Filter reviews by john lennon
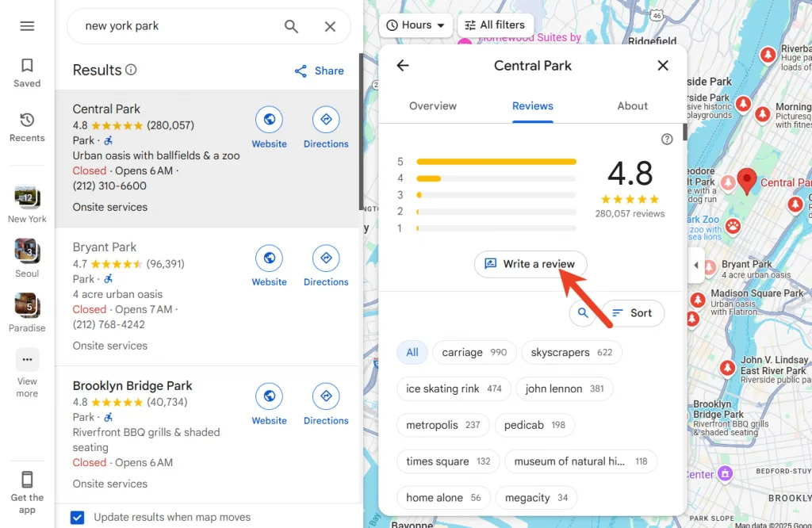 pyautogui.click(x=565, y=388)
